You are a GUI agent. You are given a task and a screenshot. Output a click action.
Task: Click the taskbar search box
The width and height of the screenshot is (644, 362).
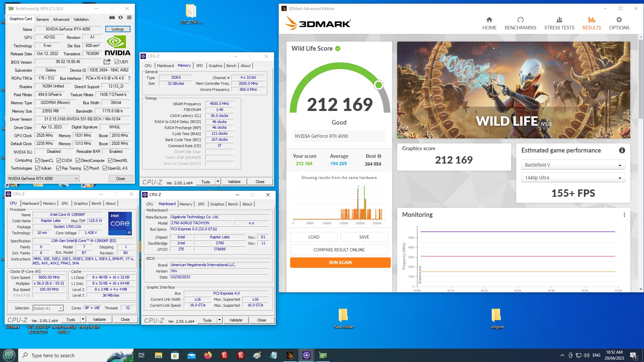pyautogui.click(x=75, y=355)
